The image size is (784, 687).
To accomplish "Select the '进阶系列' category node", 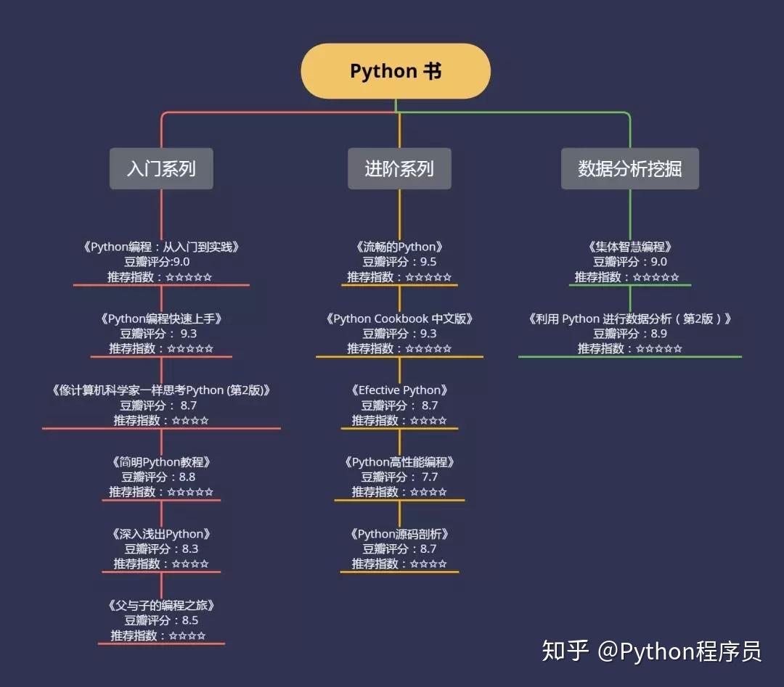I will pos(399,168).
